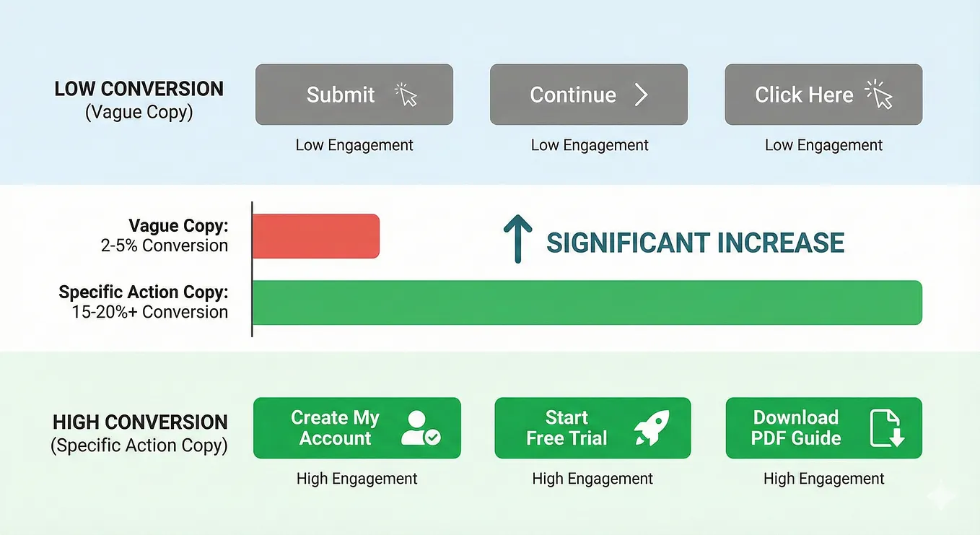Click the pointer icon on the Click Here button

point(879,95)
